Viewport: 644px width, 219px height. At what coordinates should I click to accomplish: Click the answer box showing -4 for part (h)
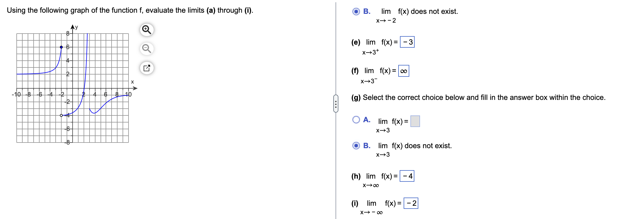pyautogui.click(x=408, y=176)
